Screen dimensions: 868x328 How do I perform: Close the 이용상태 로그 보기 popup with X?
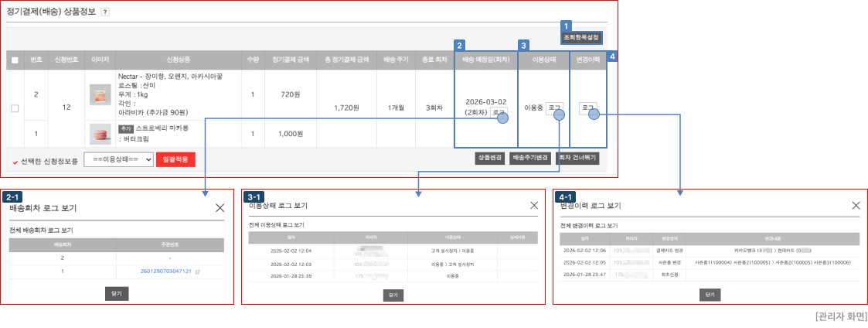click(534, 206)
